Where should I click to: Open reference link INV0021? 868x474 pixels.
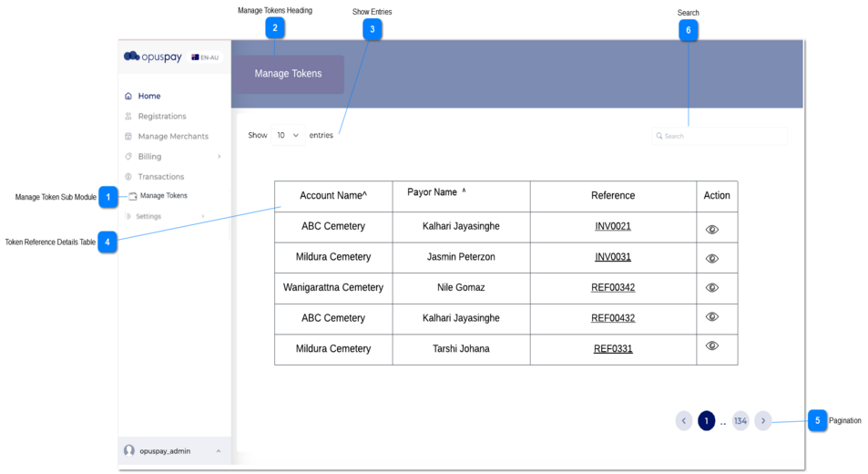pyautogui.click(x=613, y=226)
